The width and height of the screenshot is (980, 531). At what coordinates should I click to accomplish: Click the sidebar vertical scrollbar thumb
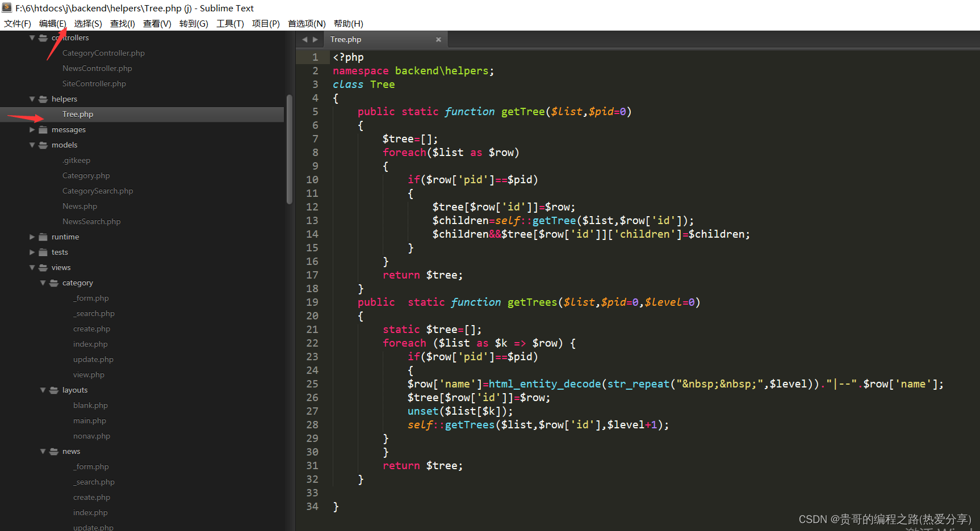pos(290,149)
